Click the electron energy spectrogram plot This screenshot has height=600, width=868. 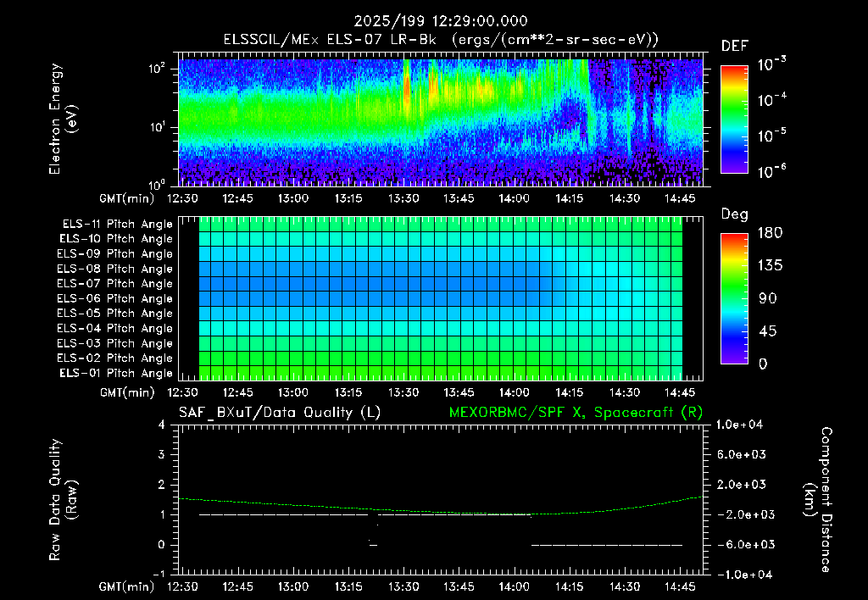(x=441, y=119)
